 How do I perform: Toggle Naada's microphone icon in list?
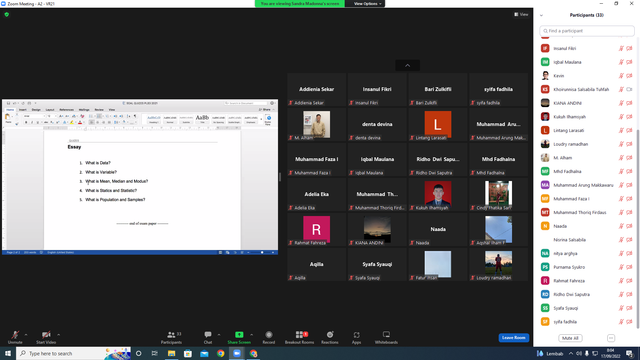point(621,226)
